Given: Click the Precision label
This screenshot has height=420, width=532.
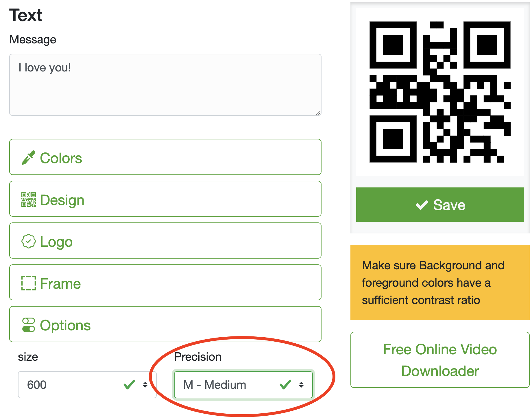Looking at the screenshot, I should click(198, 357).
